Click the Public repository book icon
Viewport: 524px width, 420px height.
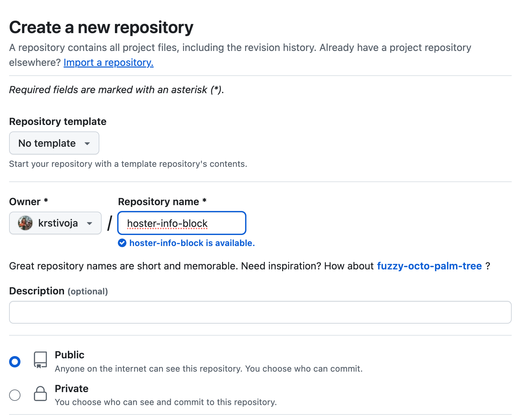(41, 360)
